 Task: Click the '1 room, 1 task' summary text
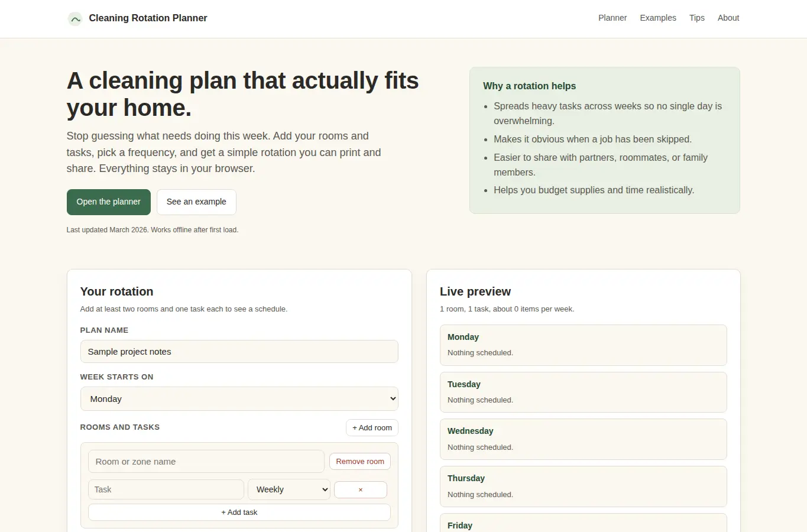click(x=507, y=309)
